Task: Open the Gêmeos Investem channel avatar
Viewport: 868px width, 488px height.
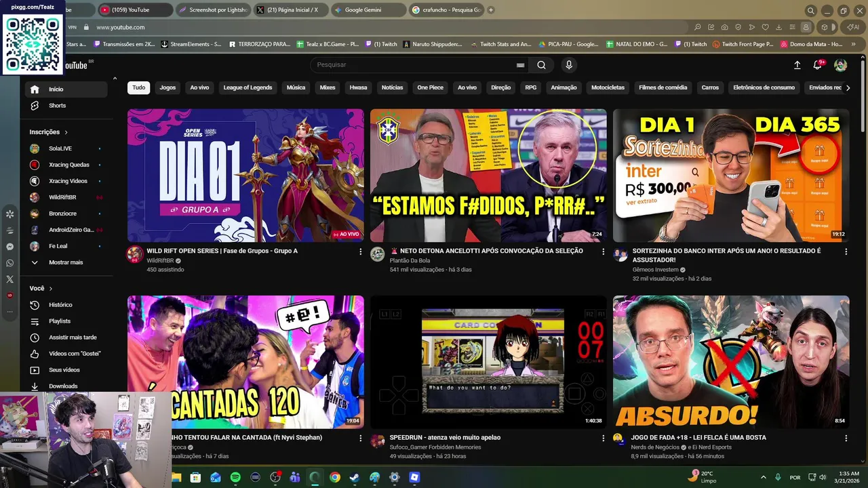Action: [620, 255]
